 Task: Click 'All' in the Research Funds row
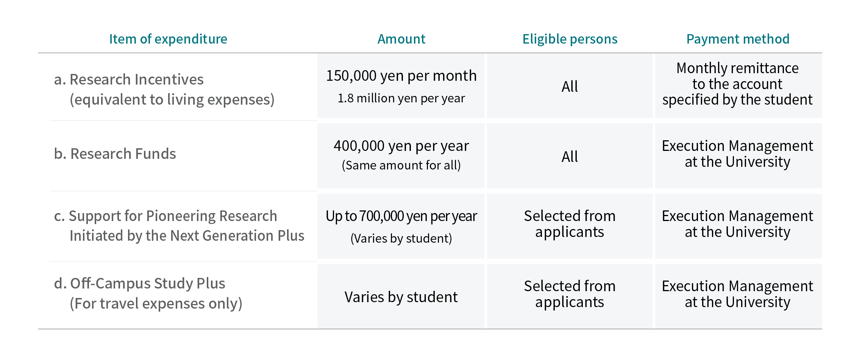point(570,157)
